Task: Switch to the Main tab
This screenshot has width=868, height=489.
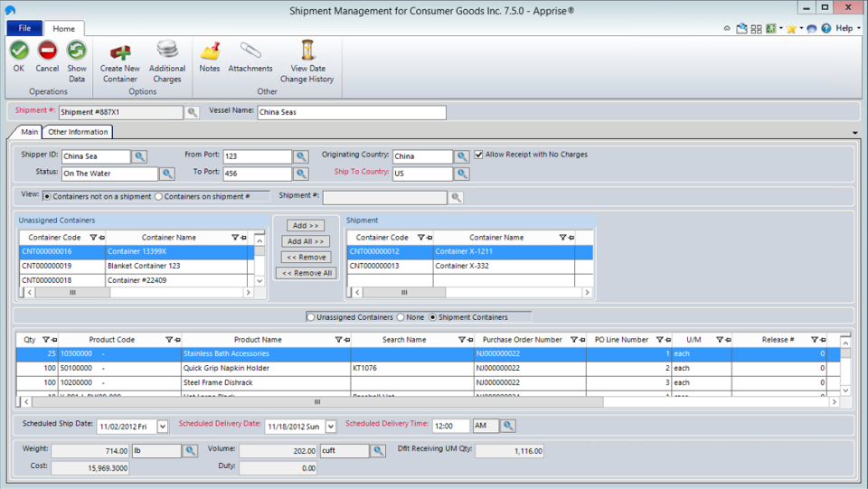Action: pyautogui.click(x=29, y=132)
